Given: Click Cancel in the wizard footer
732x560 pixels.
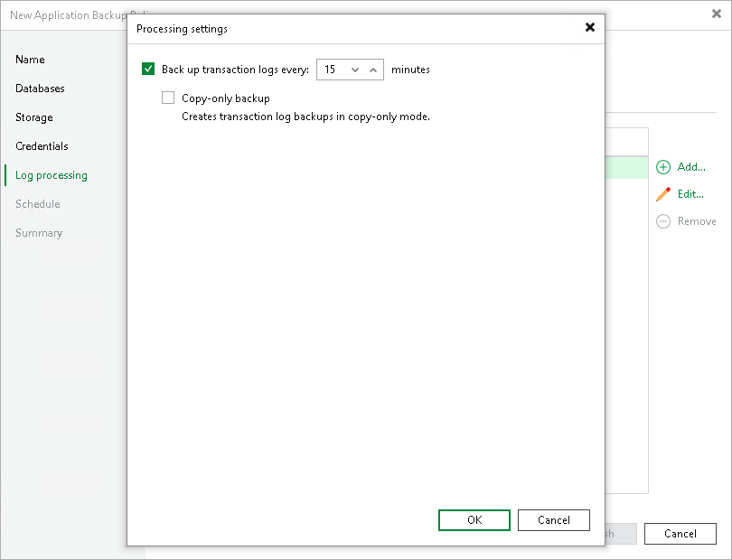Looking at the screenshot, I should pyautogui.click(x=680, y=533).
